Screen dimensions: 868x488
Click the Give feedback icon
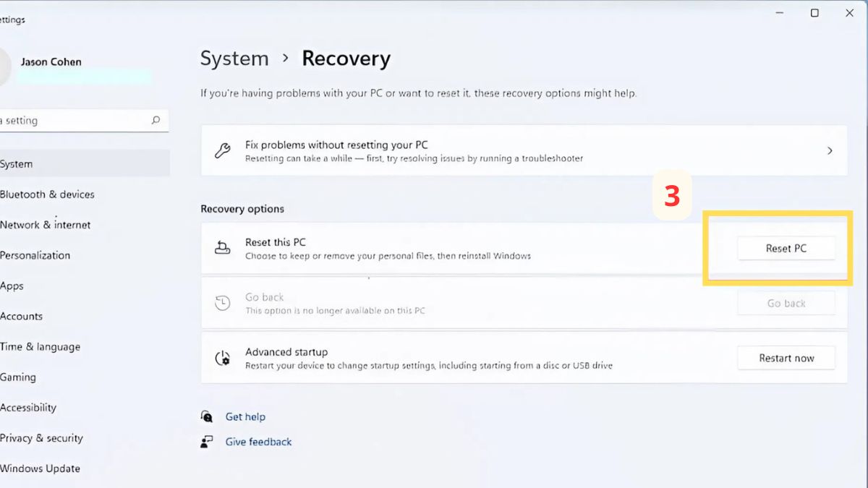[x=208, y=442]
